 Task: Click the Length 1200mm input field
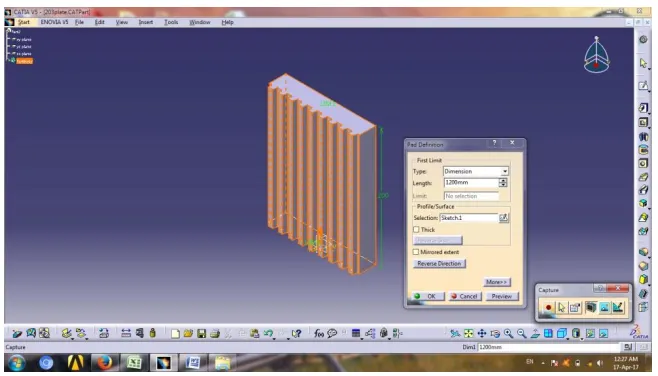coord(471,183)
